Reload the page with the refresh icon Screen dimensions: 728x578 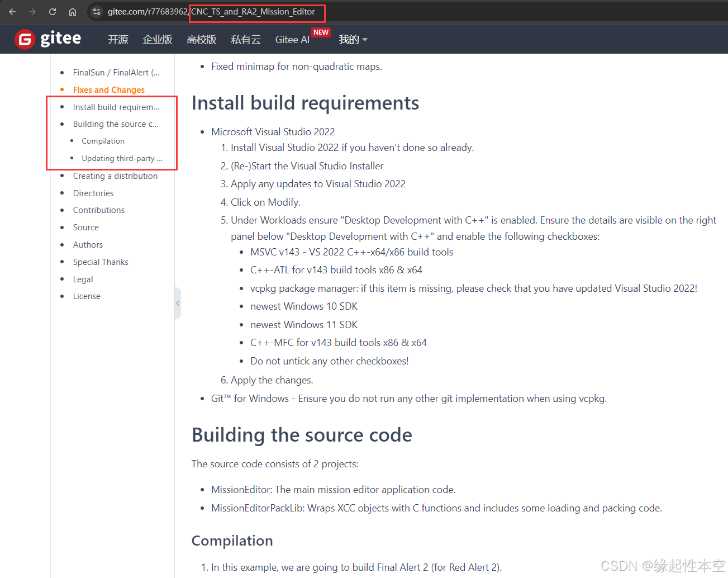(53, 12)
